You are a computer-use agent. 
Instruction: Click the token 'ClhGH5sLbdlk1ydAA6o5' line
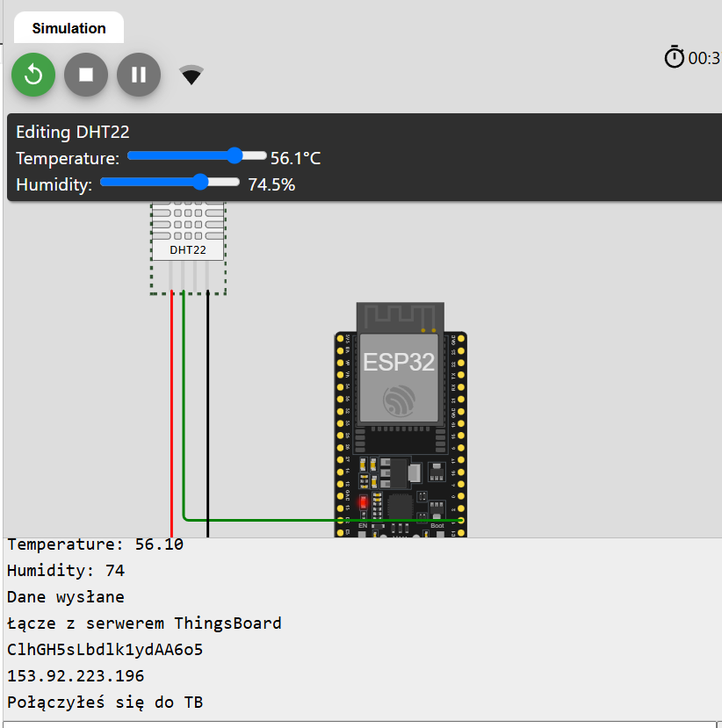click(105, 650)
